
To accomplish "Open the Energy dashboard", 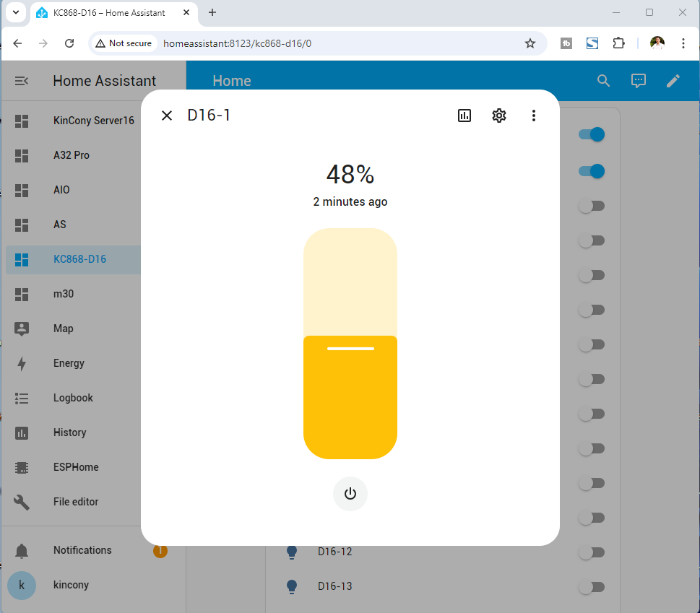I will click(69, 363).
